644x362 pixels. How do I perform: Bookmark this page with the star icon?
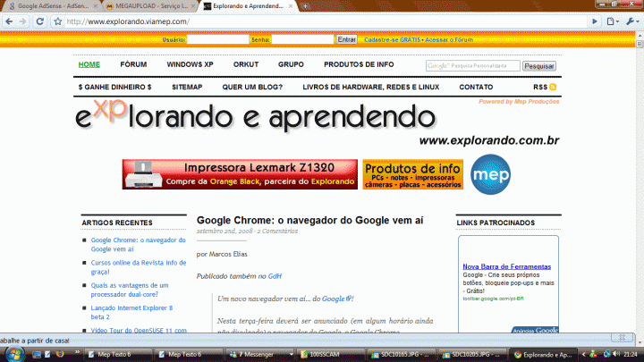coord(58,21)
